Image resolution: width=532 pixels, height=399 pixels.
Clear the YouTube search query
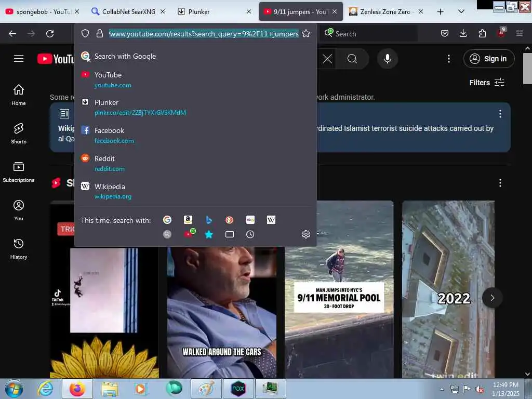pyautogui.click(x=327, y=59)
